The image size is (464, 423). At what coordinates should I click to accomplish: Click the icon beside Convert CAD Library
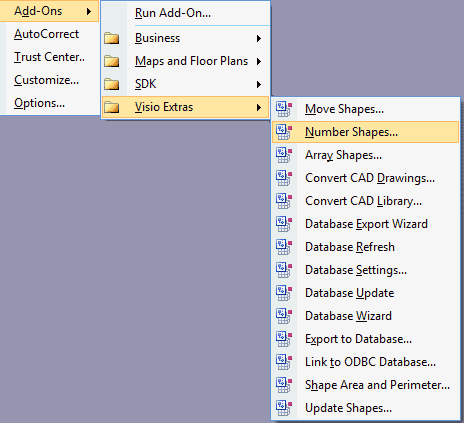[284, 201]
